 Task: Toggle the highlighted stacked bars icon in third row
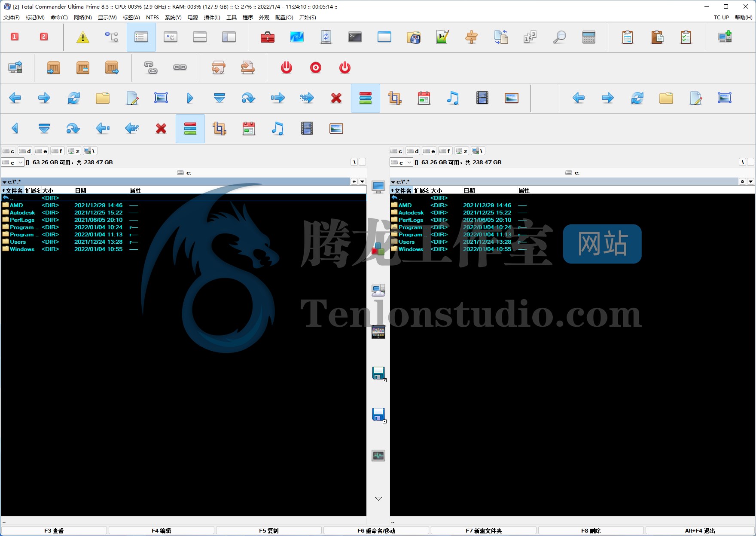(x=366, y=98)
